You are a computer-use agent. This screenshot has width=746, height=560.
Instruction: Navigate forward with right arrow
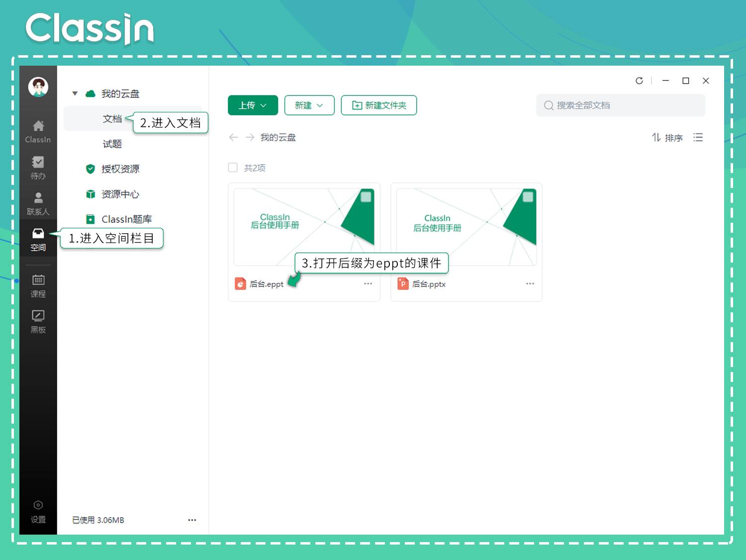(250, 137)
